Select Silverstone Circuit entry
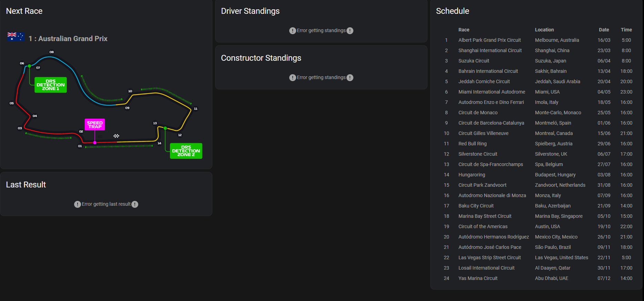Image resolution: width=644 pixels, height=301 pixels. [478, 154]
